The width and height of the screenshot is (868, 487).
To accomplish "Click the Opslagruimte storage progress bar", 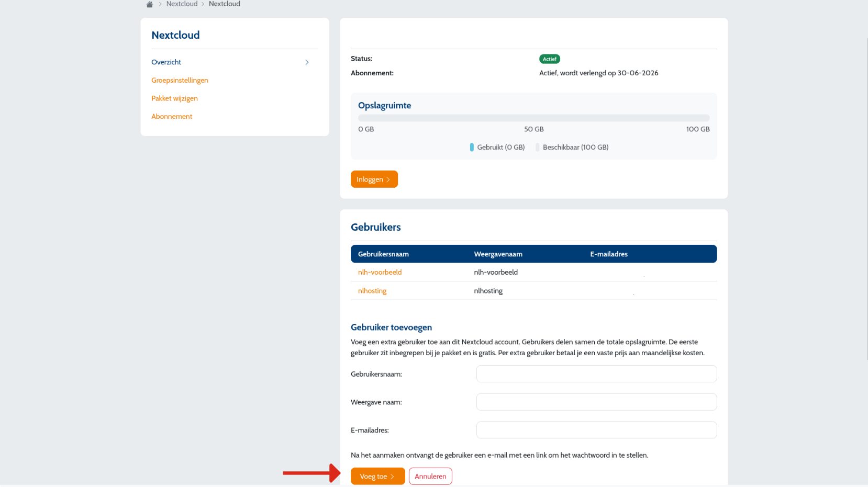I will click(x=534, y=118).
